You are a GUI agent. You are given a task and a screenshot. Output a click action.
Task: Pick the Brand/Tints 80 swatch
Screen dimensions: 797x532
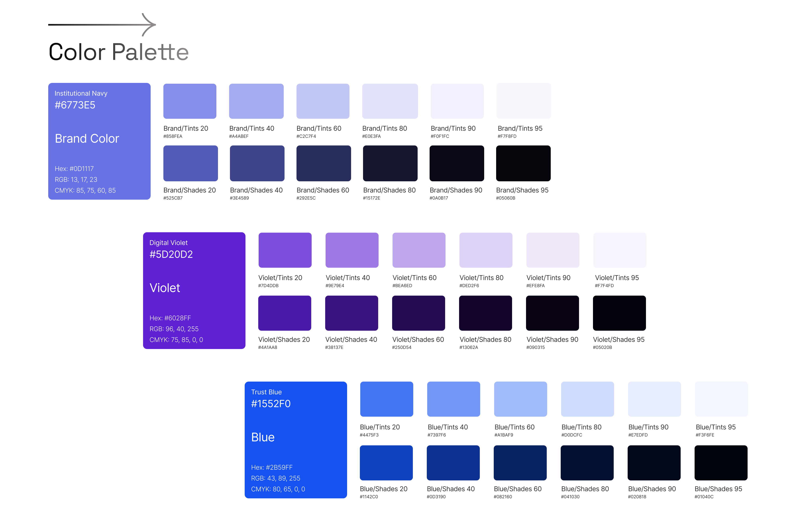[390, 101]
